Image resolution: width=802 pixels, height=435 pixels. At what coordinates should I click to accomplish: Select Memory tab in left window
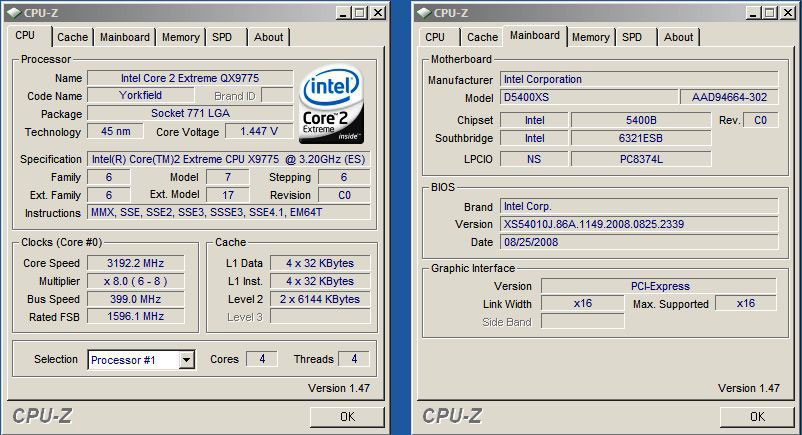pos(181,37)
